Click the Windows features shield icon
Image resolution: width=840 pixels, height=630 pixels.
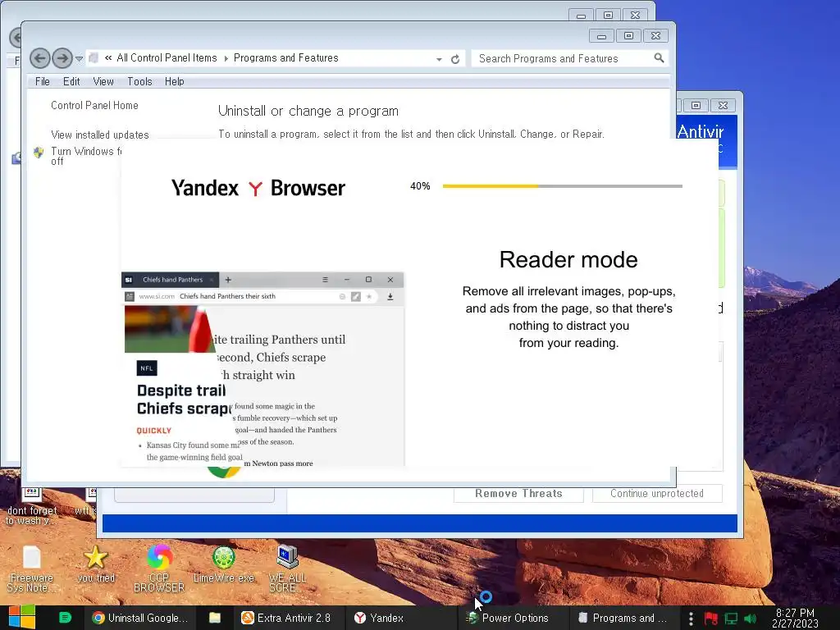39,152
